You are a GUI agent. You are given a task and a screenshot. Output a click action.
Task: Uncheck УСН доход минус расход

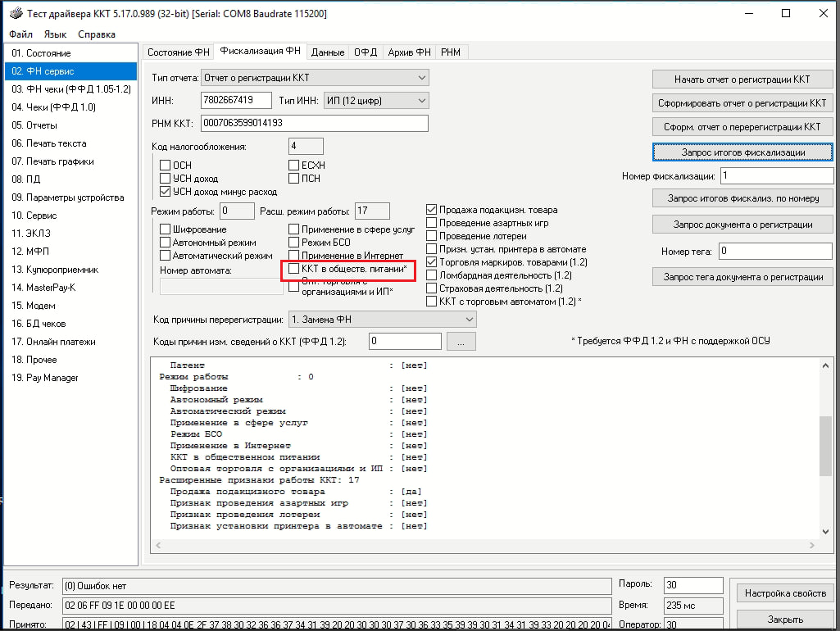[166, 192]
